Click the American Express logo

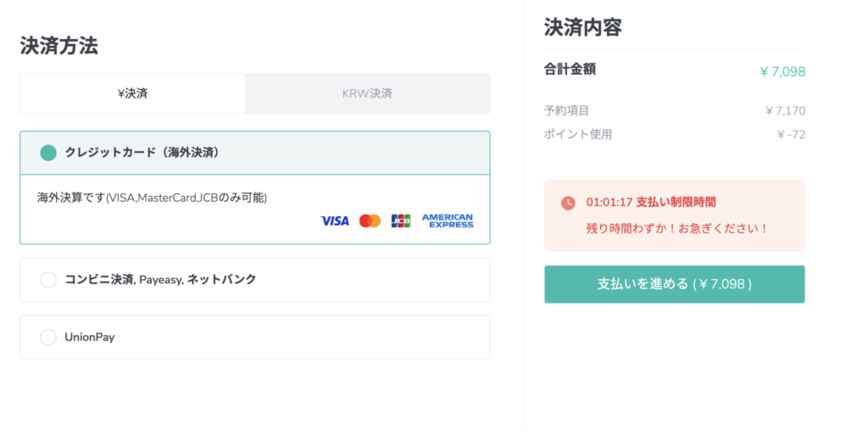coord(448,221)
